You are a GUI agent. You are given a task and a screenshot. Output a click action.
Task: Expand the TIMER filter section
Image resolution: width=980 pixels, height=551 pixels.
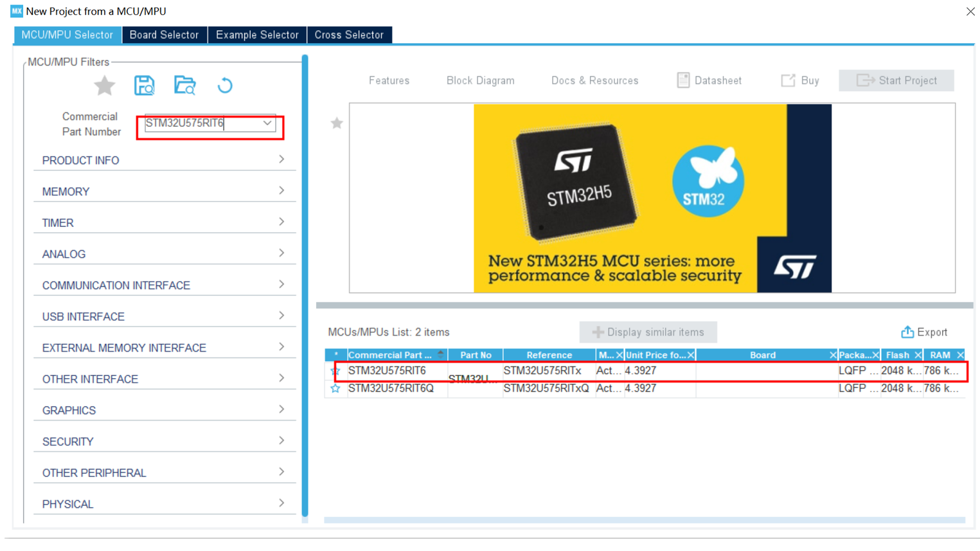point(165,222)
